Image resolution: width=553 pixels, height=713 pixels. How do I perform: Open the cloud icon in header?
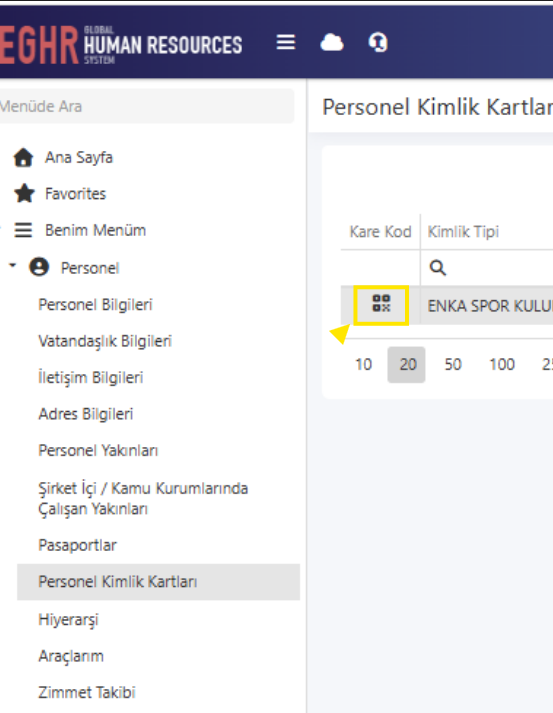click(x=332, y=43)
